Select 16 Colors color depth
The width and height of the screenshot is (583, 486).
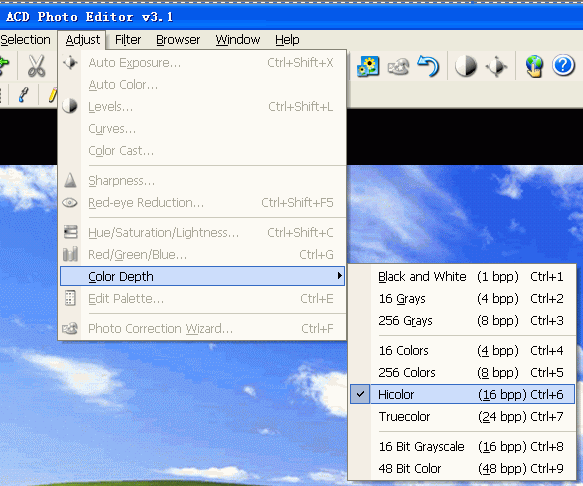pyautogui.click(x=463, y=351)
